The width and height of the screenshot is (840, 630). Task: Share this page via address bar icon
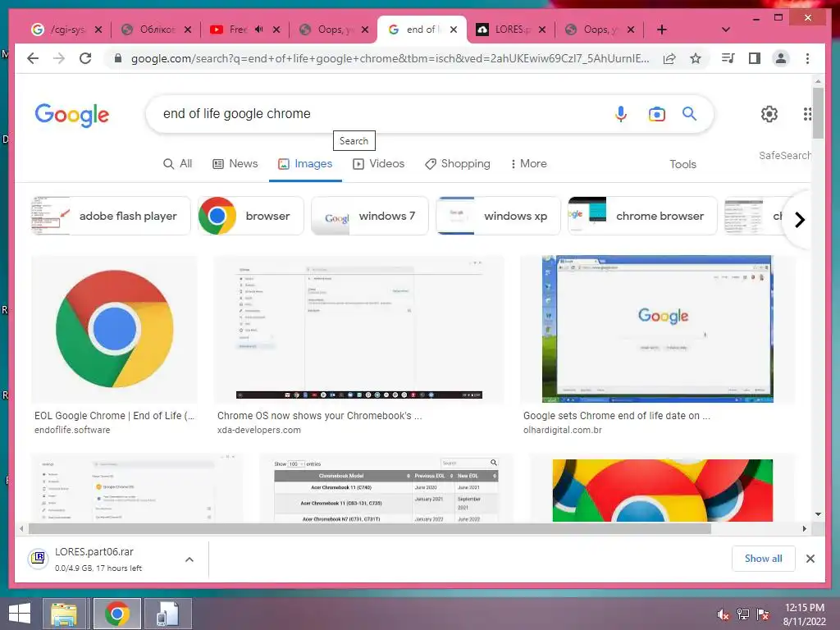point(669,58)
